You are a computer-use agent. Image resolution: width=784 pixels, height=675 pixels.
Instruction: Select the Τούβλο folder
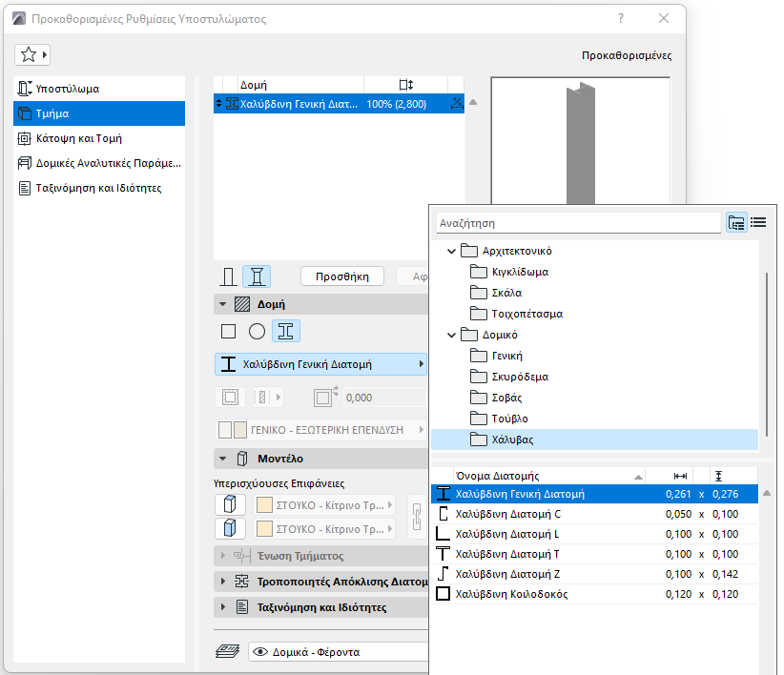[500, 419]
